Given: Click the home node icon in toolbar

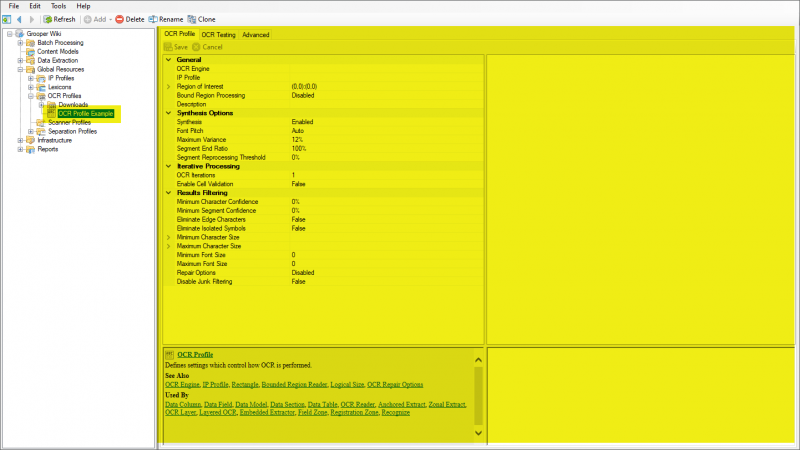Looking at the screenshot, I should coord(7,19).
